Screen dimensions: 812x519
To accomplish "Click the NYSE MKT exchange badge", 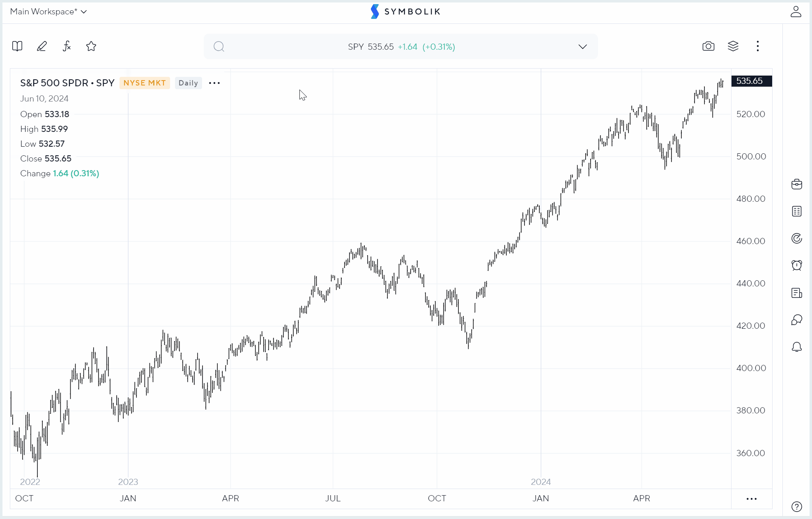I will [145, 83].
